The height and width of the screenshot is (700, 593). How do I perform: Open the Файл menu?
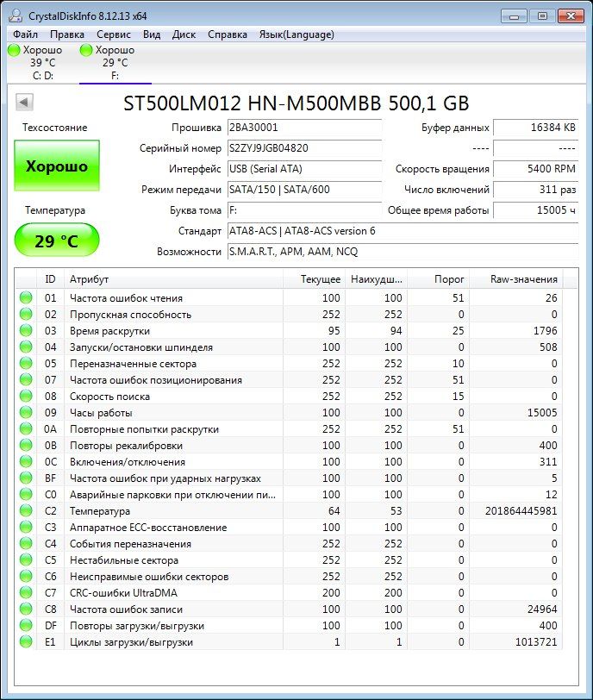(x=26, y=34)
